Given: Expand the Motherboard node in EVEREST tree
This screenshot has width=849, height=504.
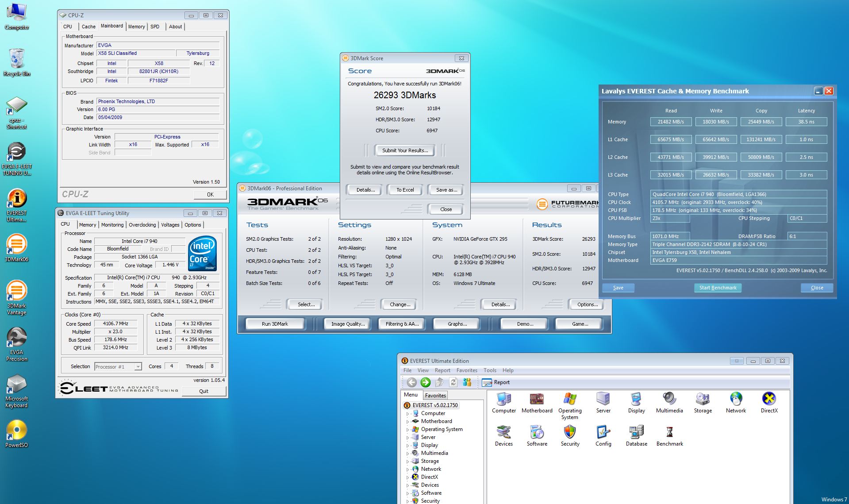Looking at the screenshot, I should click(x=407, y=422).
